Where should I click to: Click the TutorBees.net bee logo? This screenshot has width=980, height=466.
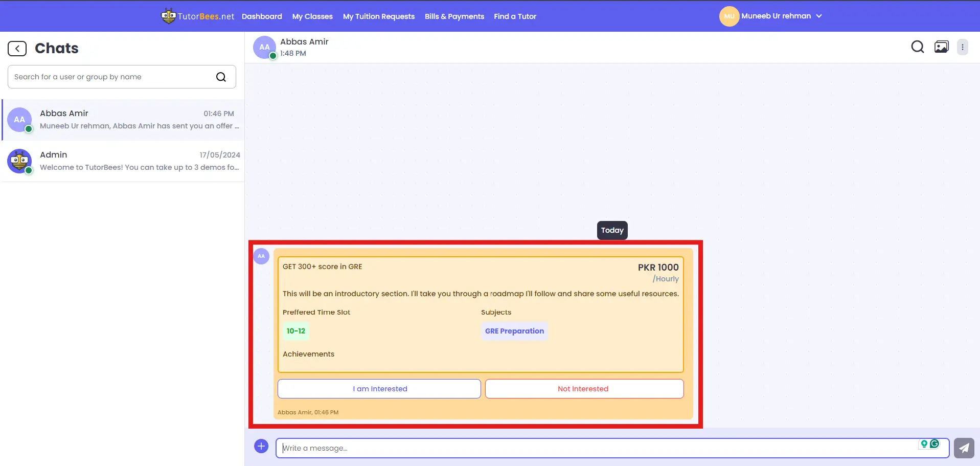[169, 16]
